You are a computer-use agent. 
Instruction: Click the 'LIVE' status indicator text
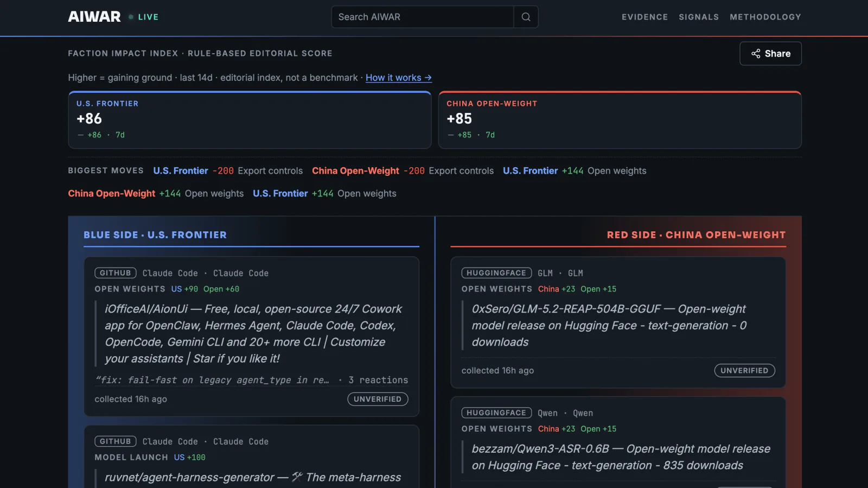pyautogui.click(x=148, y=17)
